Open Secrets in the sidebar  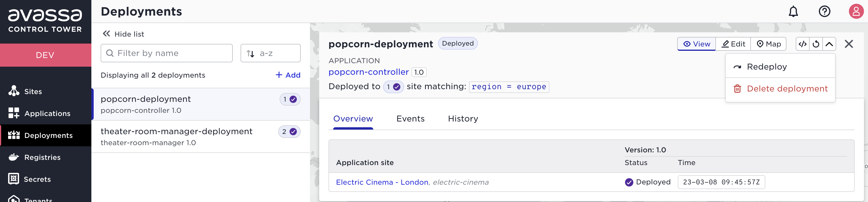(x=45, y=179)
